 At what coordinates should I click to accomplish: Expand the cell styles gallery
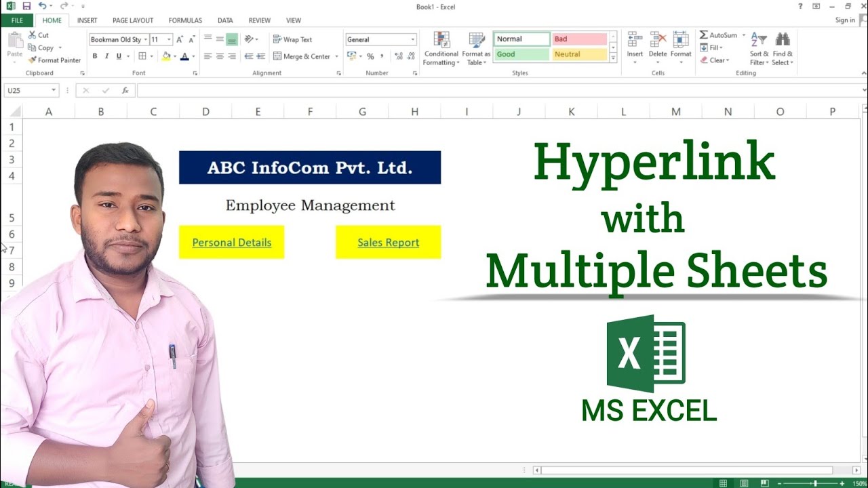click(x=613, y=58)
